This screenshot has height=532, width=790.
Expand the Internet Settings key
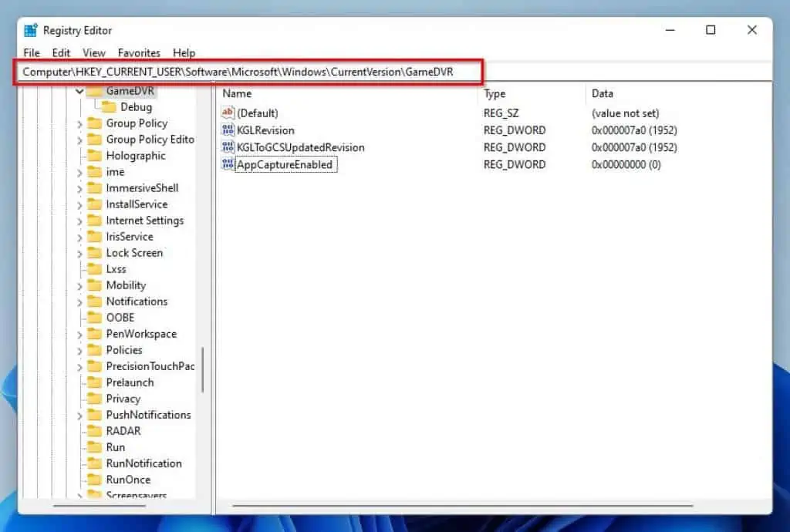[79, 221]
